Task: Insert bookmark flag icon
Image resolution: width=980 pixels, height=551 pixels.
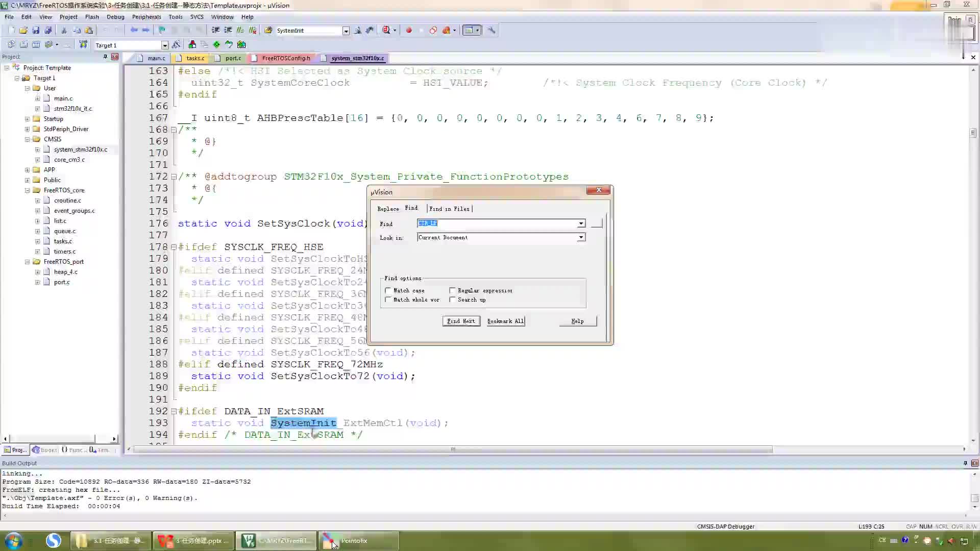Action: point(162,30)
